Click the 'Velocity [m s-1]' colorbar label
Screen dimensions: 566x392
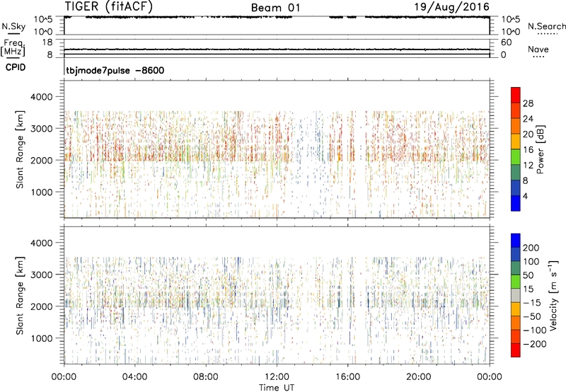553,295
